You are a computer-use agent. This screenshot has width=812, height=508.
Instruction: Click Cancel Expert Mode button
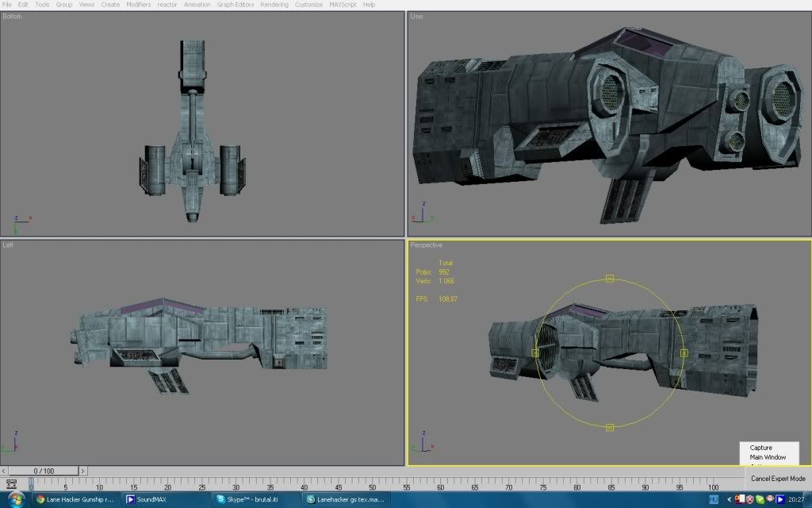778,479
